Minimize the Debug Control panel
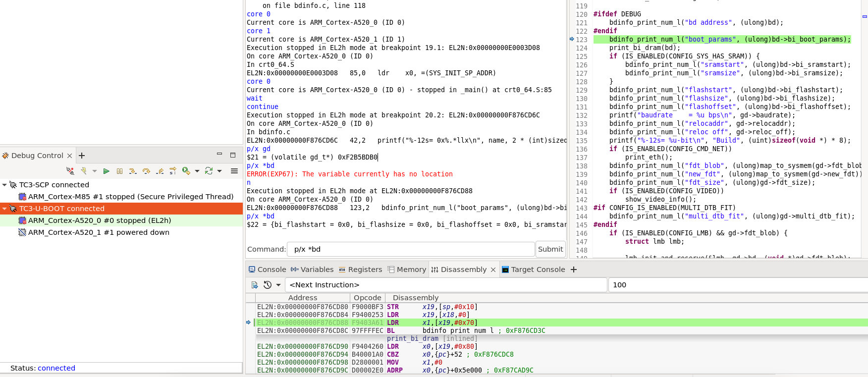This screenshot has height=377, width=868. [219, 155]
